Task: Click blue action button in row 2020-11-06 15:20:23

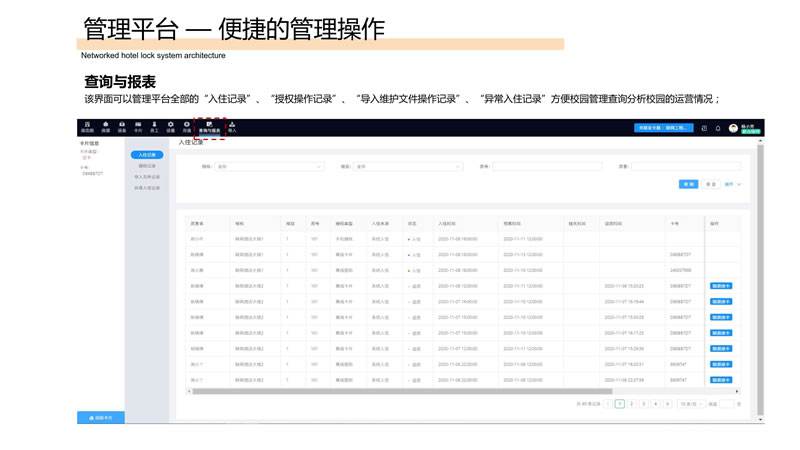Action: pyautogui.click(x=721, y=286)
